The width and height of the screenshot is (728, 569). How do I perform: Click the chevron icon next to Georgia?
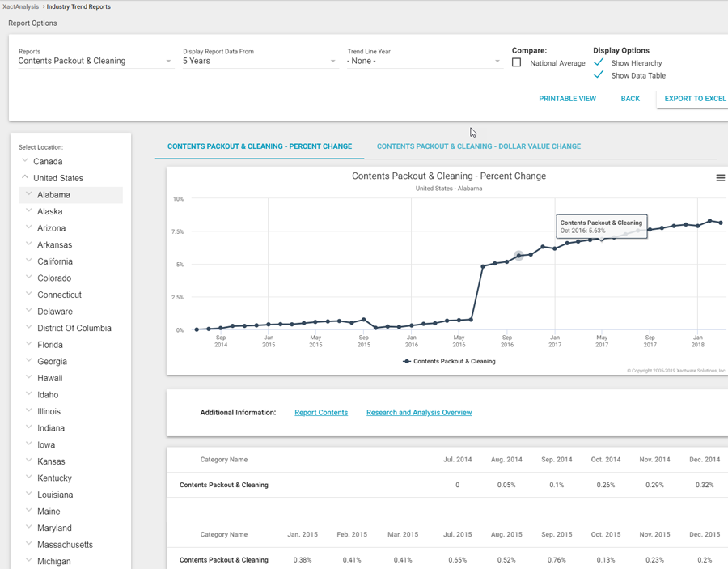pyautogui.click(x=29, y=361)
